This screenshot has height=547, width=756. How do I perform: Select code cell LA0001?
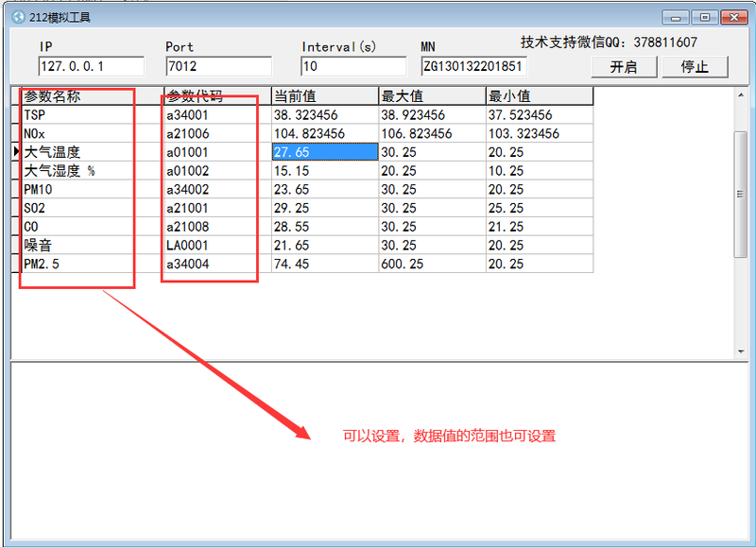point(217,246)
